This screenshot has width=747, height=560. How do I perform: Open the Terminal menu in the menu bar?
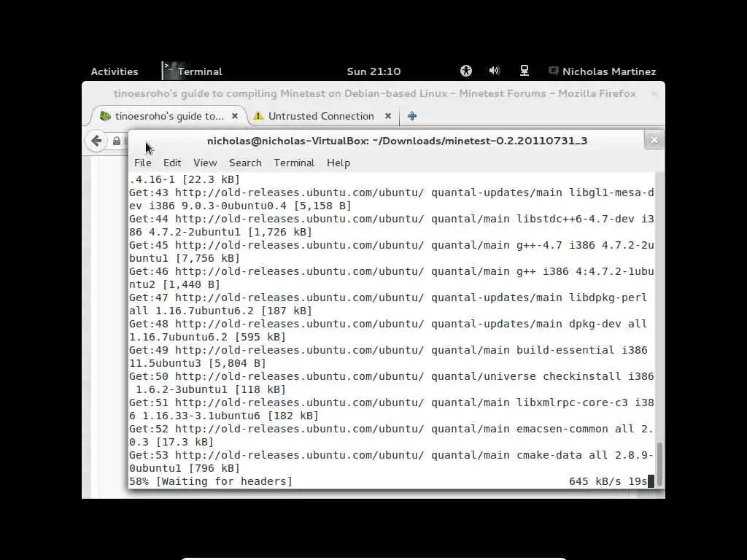[294, 163]
